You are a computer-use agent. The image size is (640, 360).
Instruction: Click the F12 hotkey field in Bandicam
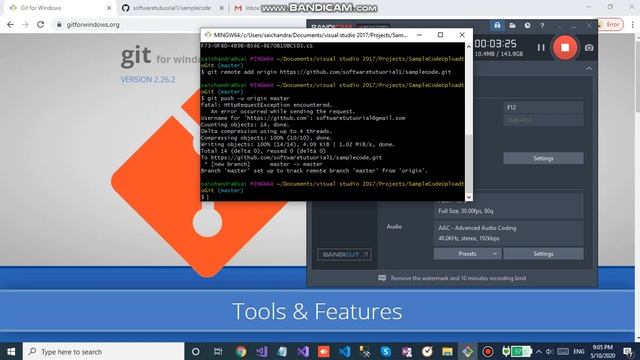543,107
